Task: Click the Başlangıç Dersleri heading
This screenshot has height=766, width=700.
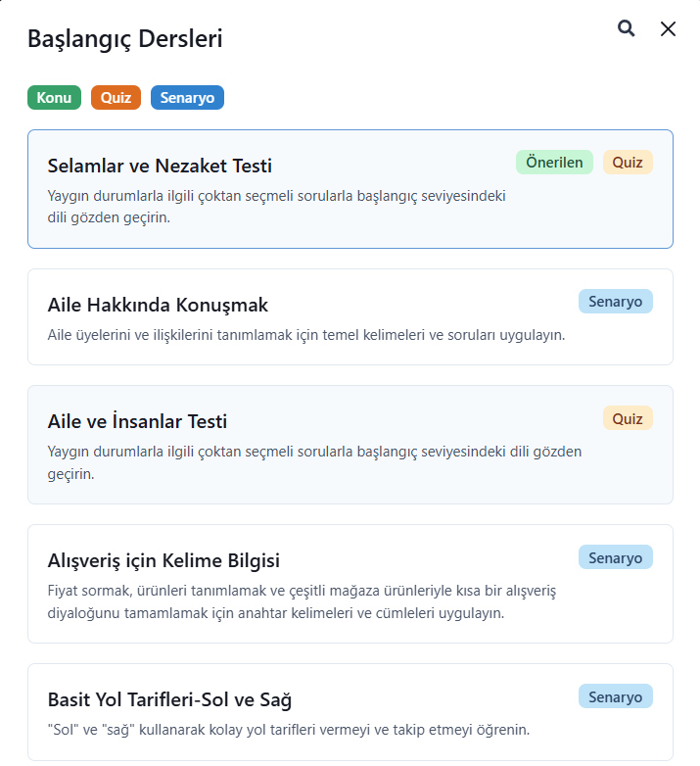Action: coord(125,39)
